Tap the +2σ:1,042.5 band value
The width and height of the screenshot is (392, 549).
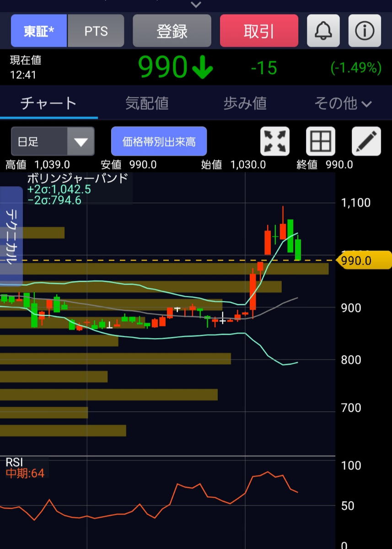(x=59, y=189)
